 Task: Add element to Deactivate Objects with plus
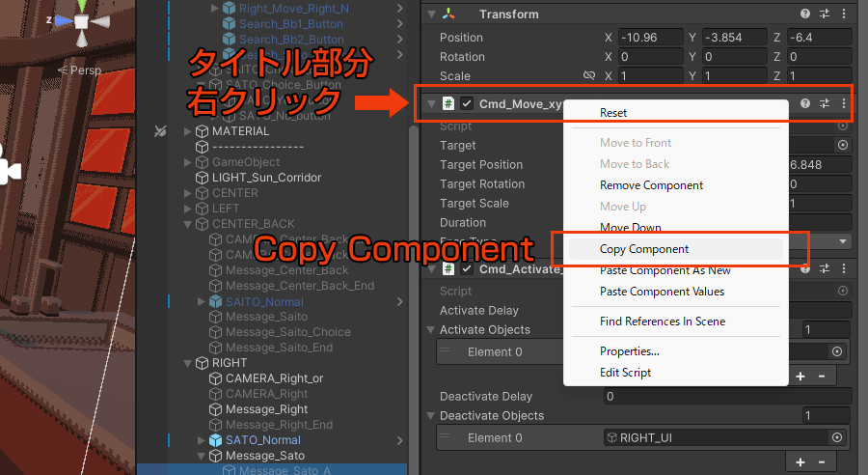[x=800, y=463]
